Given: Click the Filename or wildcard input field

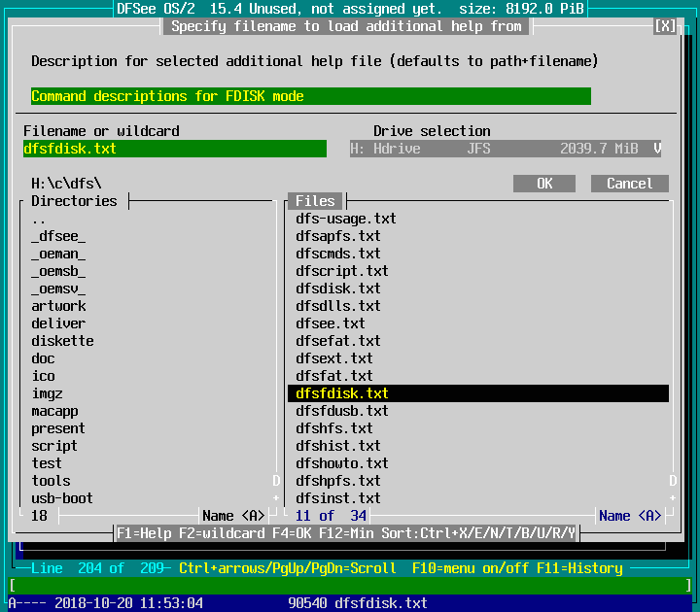Looking at the screenshot, I should coord(175,149).
